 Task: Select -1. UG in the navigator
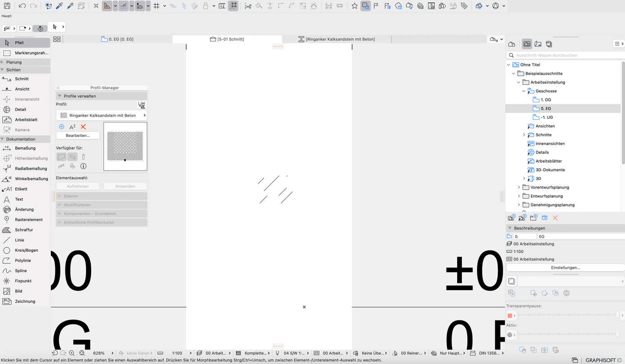point(547,117)
